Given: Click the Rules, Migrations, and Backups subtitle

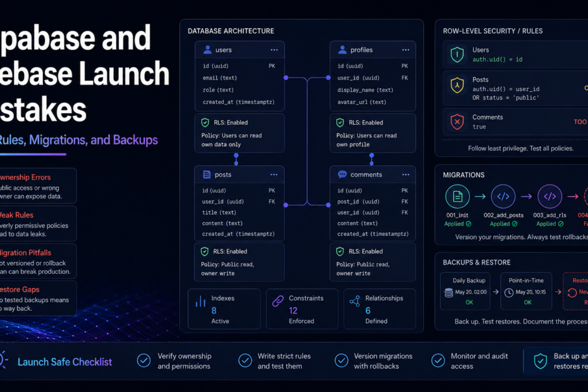Looking at the screenshot, I should (x=78, y=140).
